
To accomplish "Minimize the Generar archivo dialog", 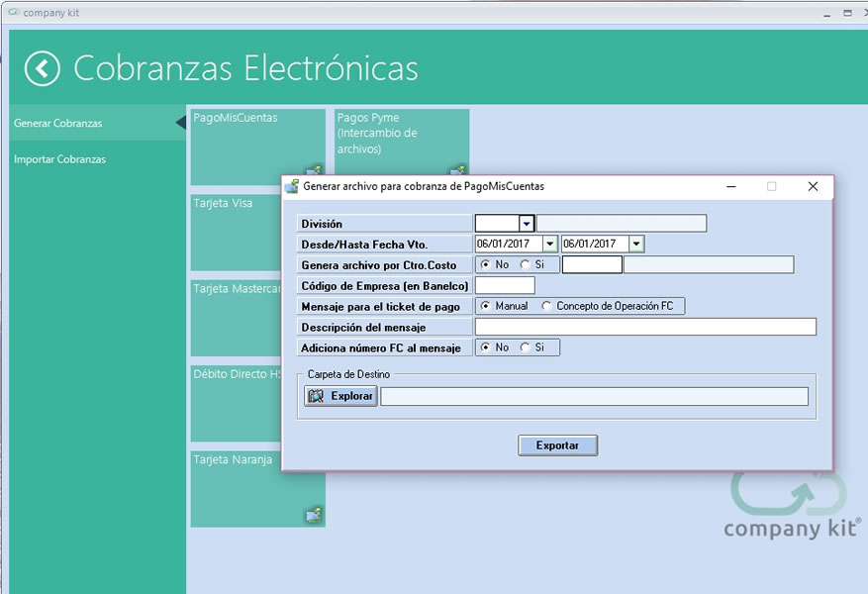I will click(x=730, y=186).
